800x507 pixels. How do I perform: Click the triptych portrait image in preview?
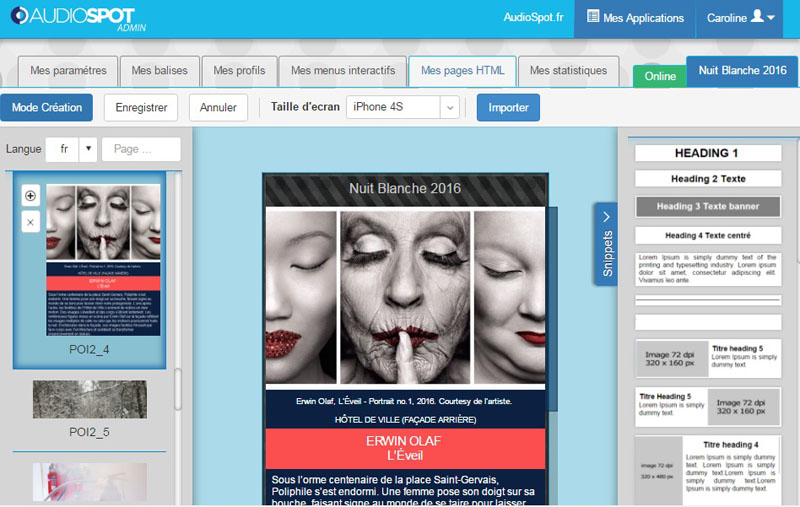pos(405,297)
